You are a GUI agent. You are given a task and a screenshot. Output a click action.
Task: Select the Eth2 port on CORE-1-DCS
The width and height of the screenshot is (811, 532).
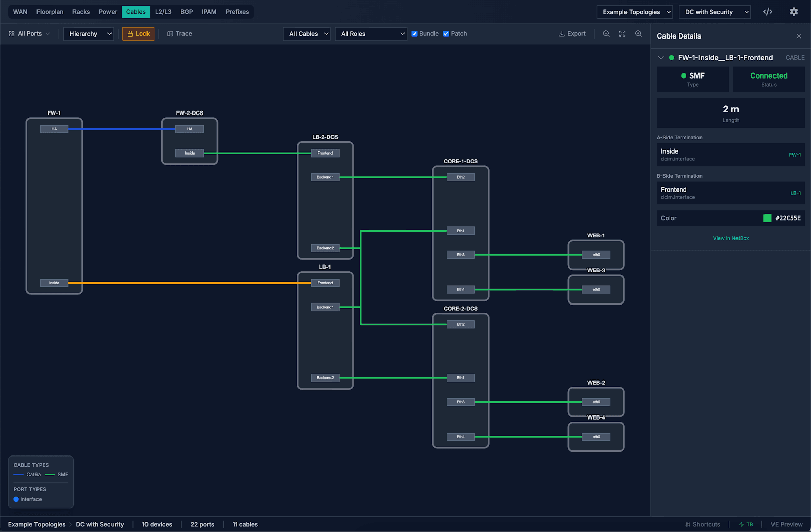(x=460, y=177)
